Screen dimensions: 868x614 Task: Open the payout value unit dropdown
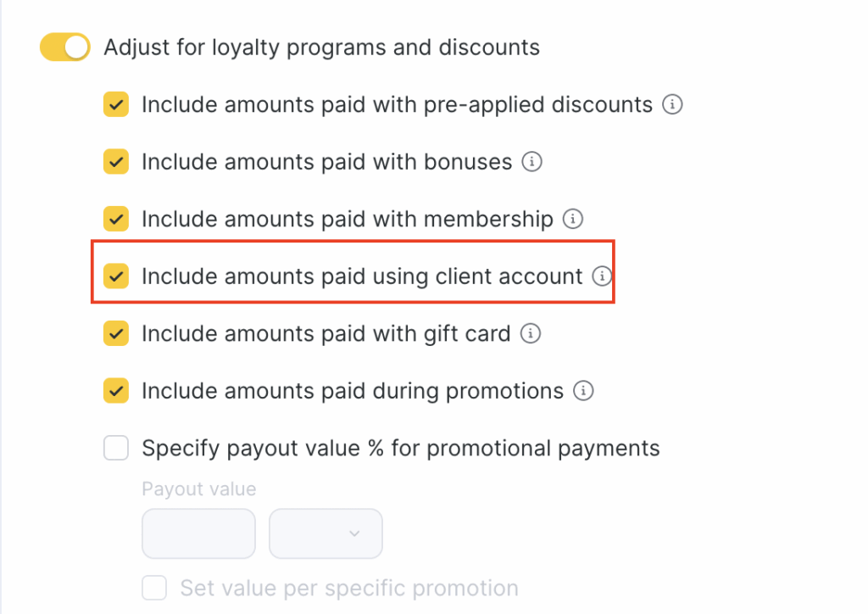(x=325, y=533)
